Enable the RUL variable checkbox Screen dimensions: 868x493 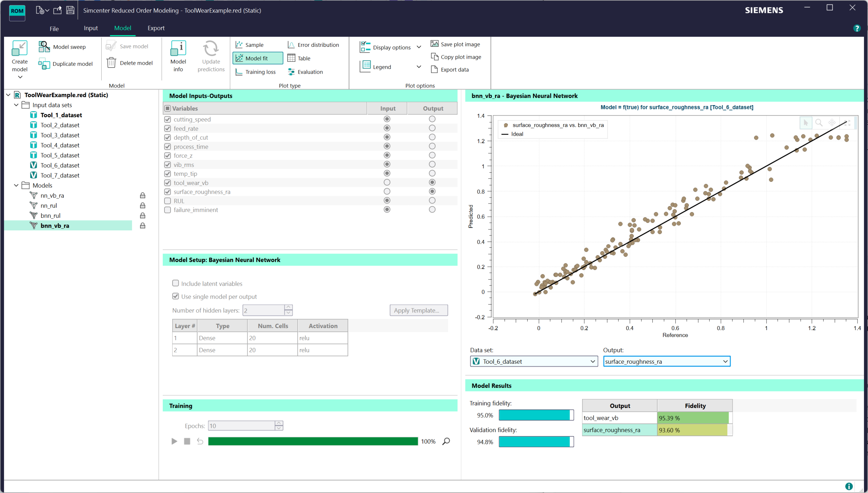(x=167, y=201)
